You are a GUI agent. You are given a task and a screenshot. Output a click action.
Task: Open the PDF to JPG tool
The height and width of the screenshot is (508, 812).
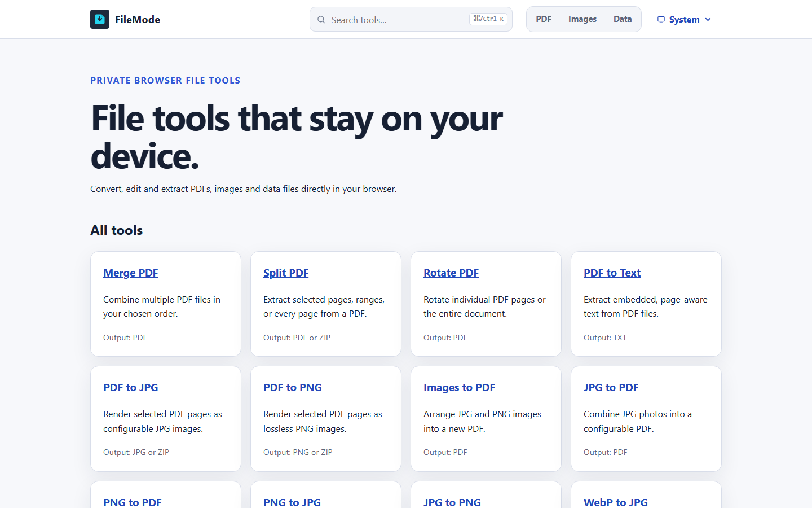131,388
